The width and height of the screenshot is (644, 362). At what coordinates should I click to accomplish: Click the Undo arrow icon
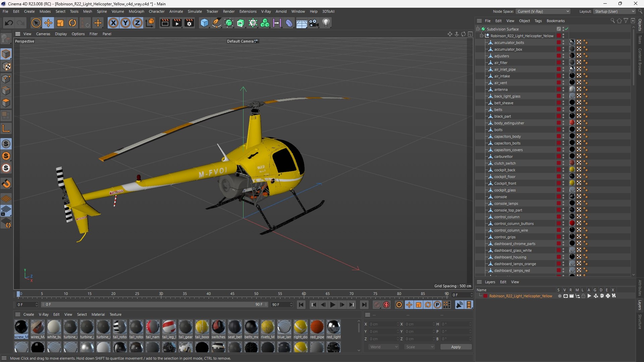[x=9, y=23]
